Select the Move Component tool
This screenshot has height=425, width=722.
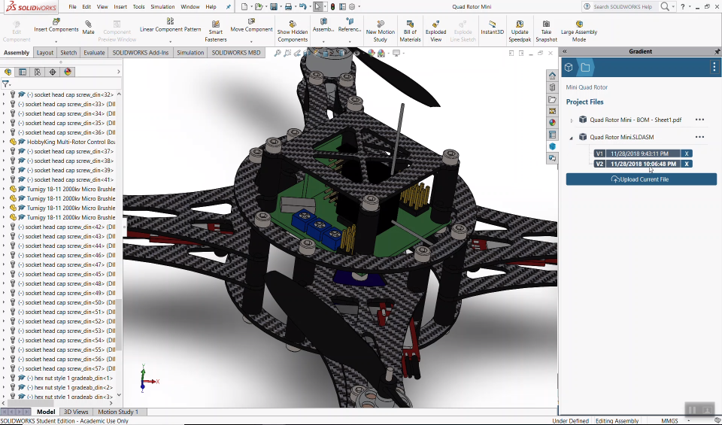coord(251,25)
